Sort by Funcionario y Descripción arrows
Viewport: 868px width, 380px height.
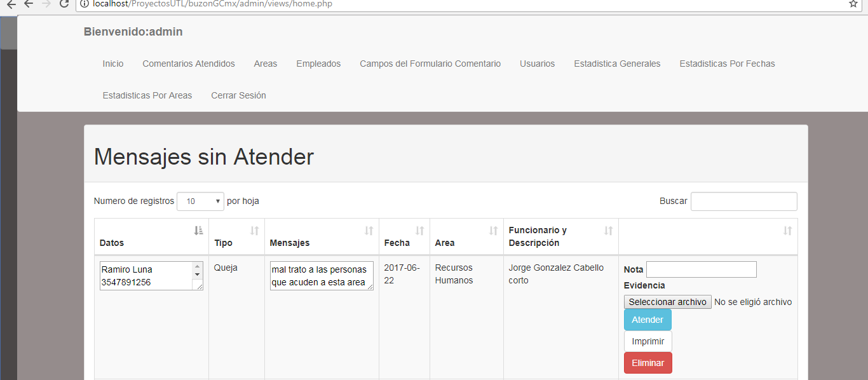tap(608, 231)
